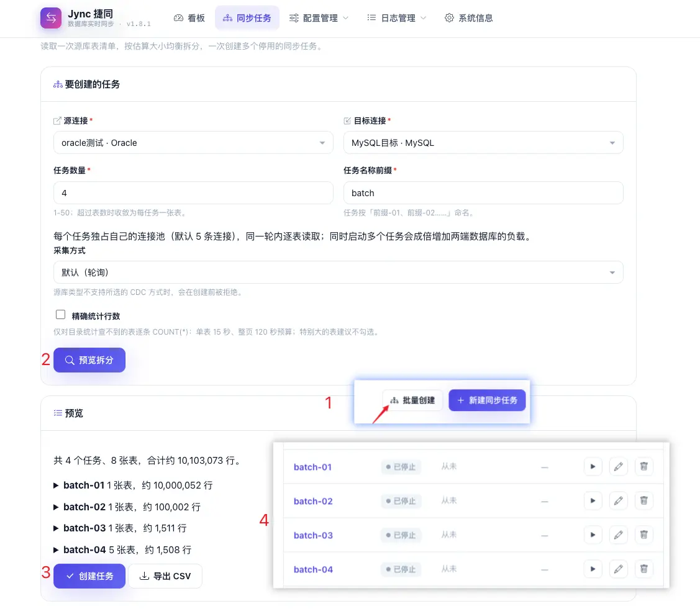This screenshot has width=700, height=609.
Task: Enable the 精确统计行数 checkbox
Action: point(61,315)
